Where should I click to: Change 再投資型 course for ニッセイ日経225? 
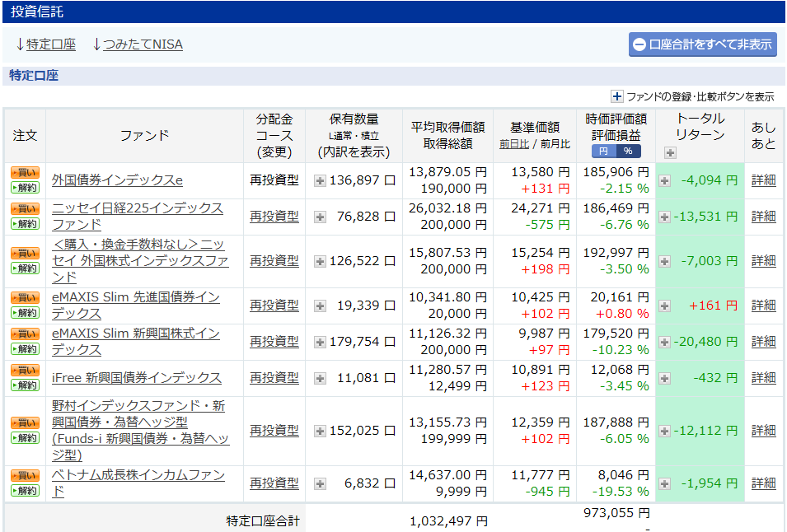coord(274,217)
